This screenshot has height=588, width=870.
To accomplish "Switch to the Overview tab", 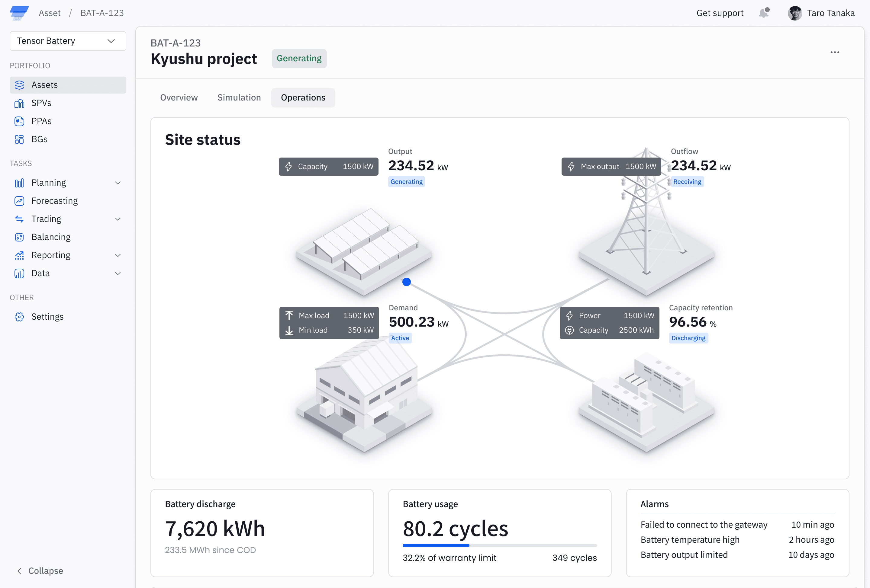I will pyautogui.click(x=179, y=97).
